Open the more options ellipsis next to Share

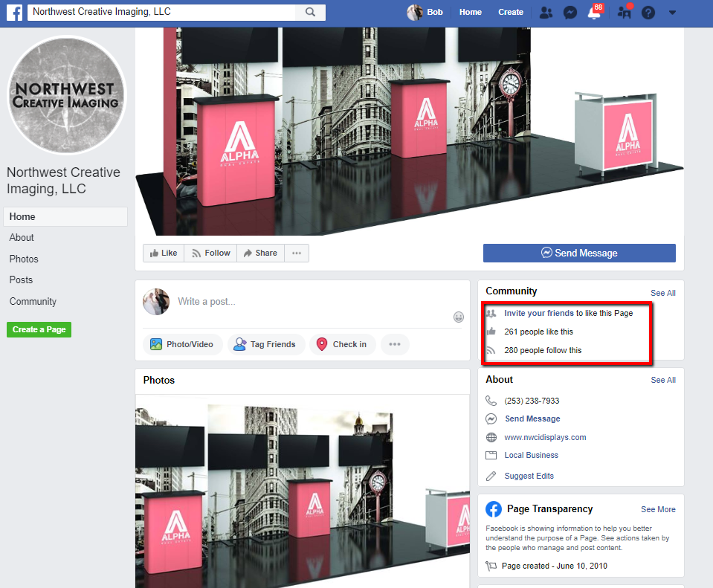tap(297, 253)
